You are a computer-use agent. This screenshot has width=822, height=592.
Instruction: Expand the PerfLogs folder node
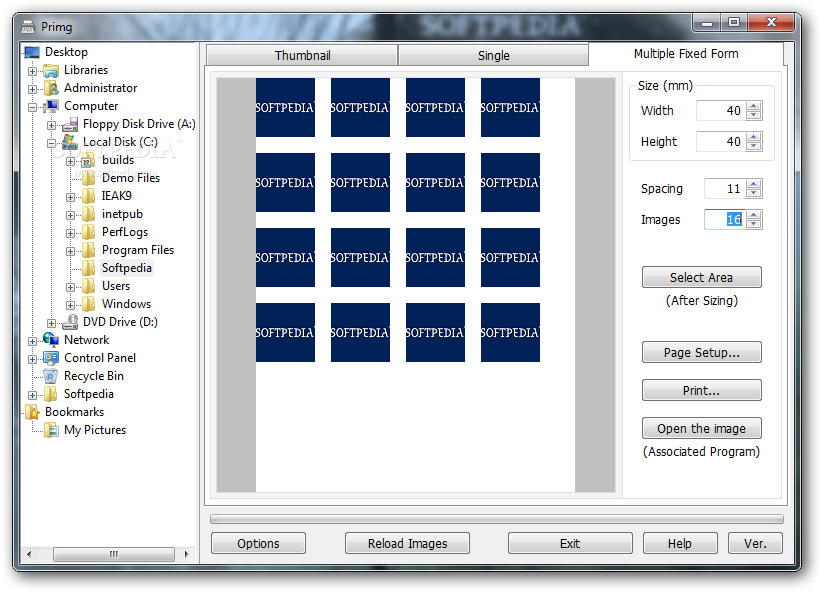point(70,233)
